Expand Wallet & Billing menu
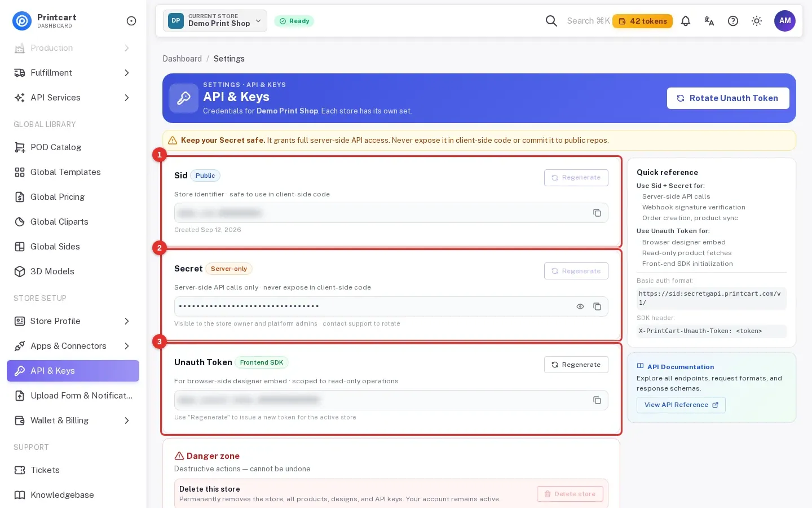812x508 pixels. pyautogui.click(x=73, y=421)
